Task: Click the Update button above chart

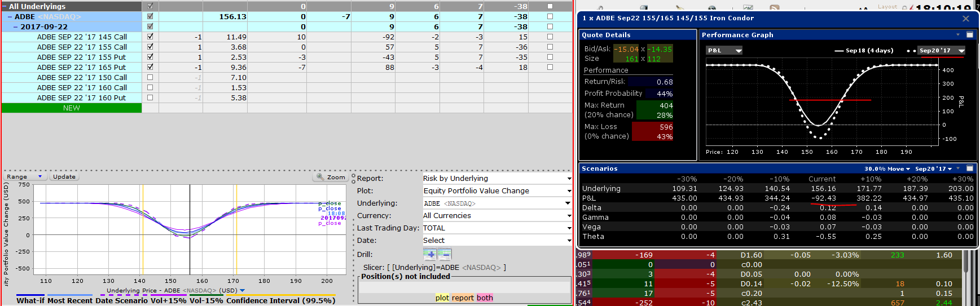Action: [x=64, y=177]
